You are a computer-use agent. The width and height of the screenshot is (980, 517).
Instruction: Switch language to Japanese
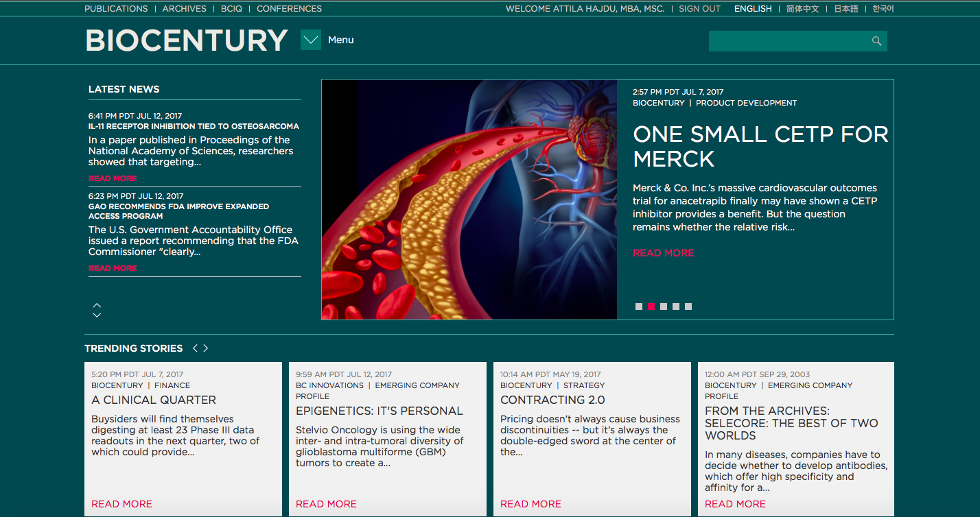point(846,9)
